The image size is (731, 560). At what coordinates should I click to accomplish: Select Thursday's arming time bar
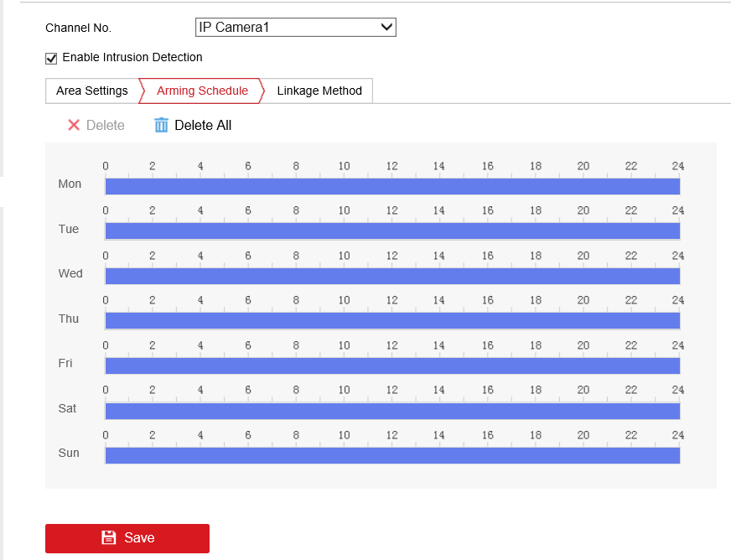(392, 321)
